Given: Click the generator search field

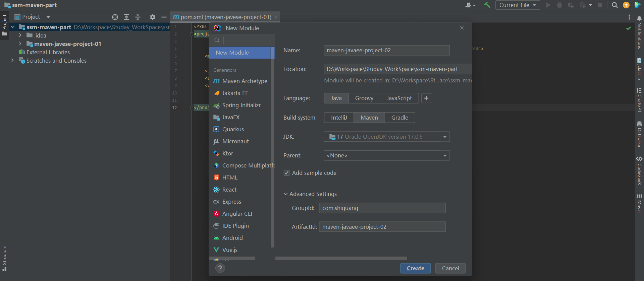Looking at the screenshot, I should point(241,40).
